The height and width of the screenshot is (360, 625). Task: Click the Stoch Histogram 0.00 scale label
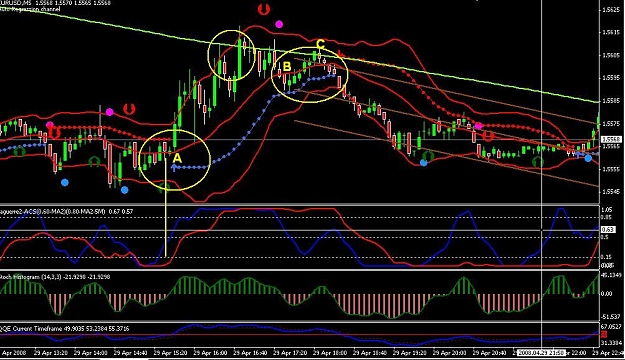[606, 294]
